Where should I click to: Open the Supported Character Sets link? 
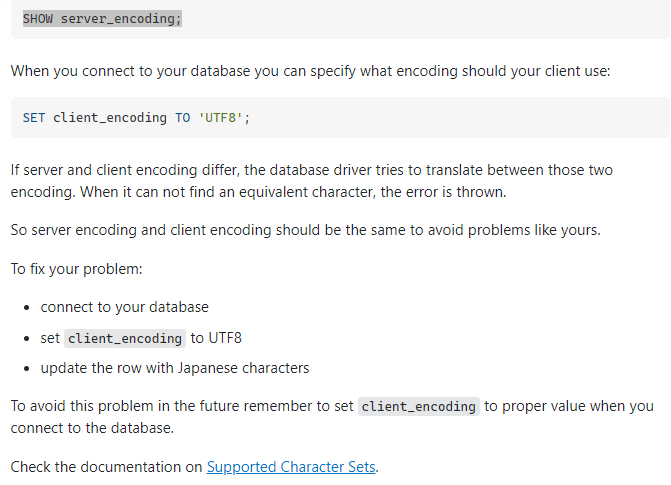tap(291, 467)
